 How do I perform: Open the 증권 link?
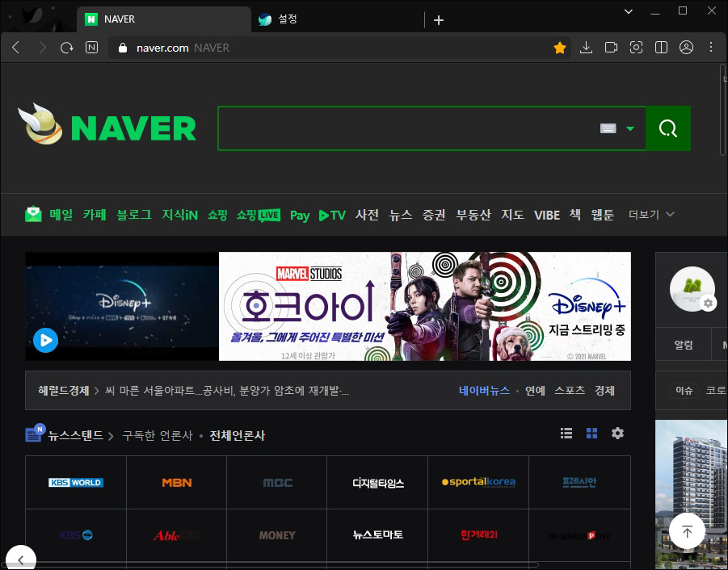click(x=434, y=215)
